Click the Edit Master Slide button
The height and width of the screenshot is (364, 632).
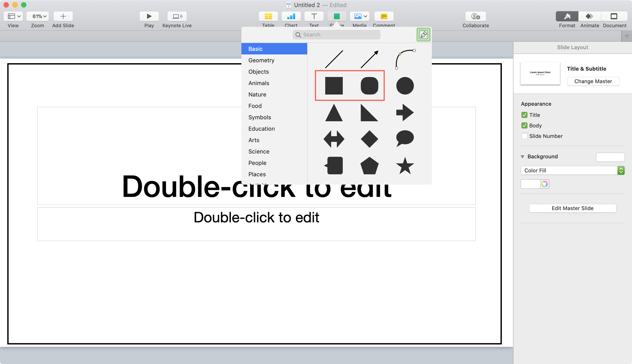(573, 208)
